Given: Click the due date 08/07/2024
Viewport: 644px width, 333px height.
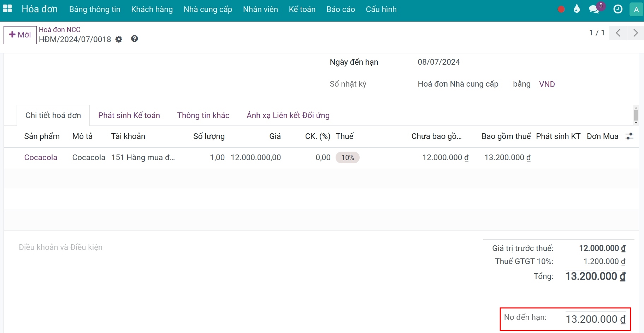Looking at the screenshot, I should pyautogui.click(x=439, y=62).
